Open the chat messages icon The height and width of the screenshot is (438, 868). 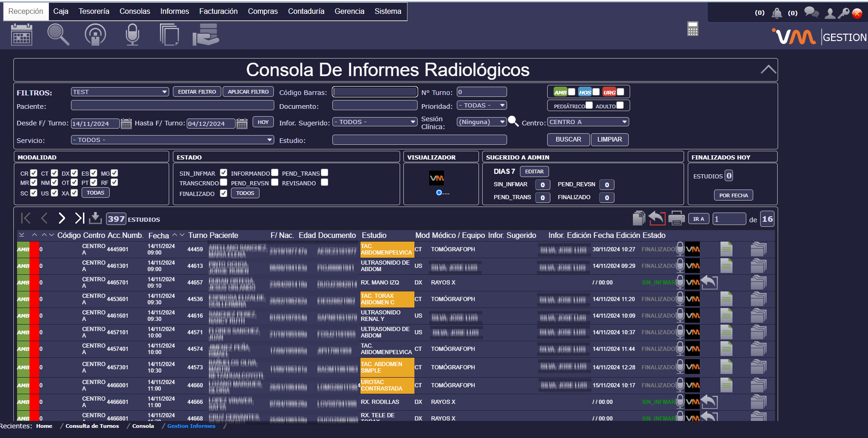click(x=811, y=12)
